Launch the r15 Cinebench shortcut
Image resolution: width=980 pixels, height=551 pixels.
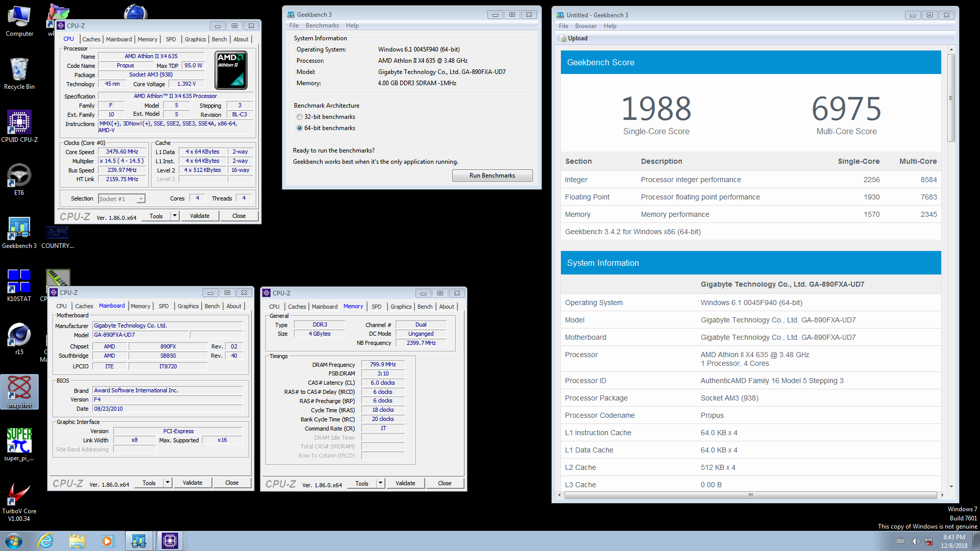[19, 338]
